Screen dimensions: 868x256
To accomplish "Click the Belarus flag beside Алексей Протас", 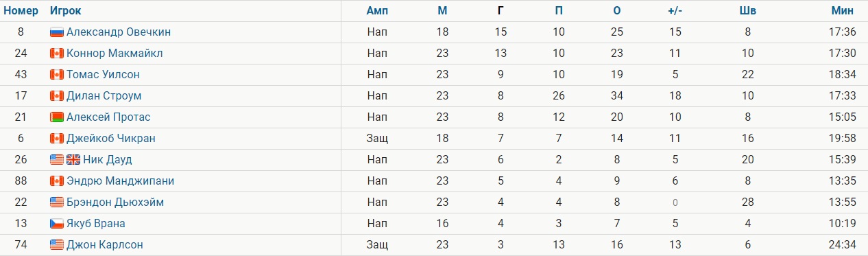I will pyautogui.click(x=57, y=117).
